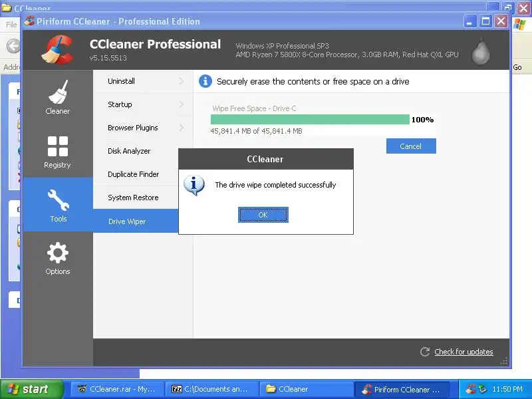Viewport: 532px width, 399px height.
Task: Click the Piriform CCleaner taskbar button
Action: 402,389
